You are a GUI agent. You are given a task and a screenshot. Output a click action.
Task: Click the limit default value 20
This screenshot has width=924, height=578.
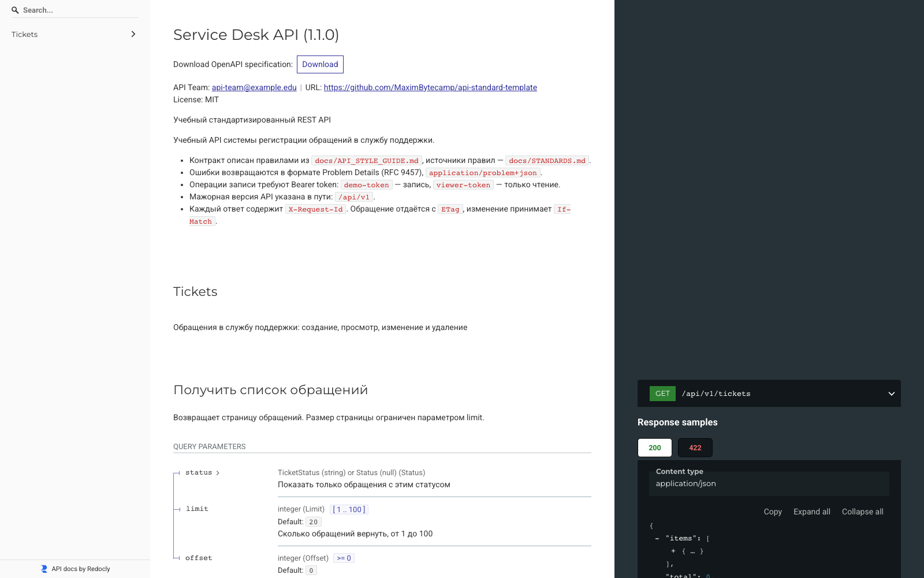(x=314, y=522)
